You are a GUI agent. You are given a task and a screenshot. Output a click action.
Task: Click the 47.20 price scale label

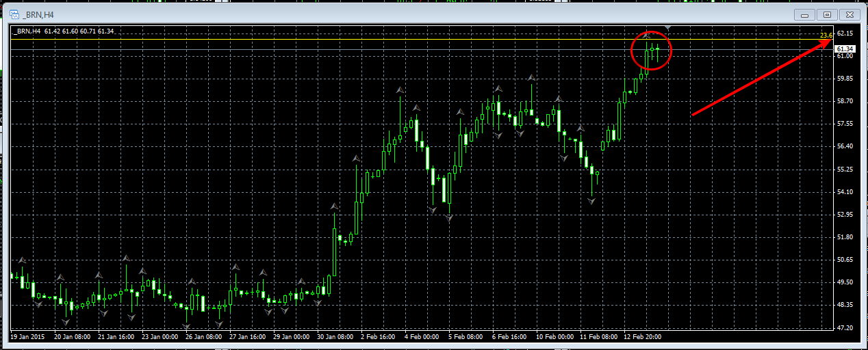click(844, 328)
